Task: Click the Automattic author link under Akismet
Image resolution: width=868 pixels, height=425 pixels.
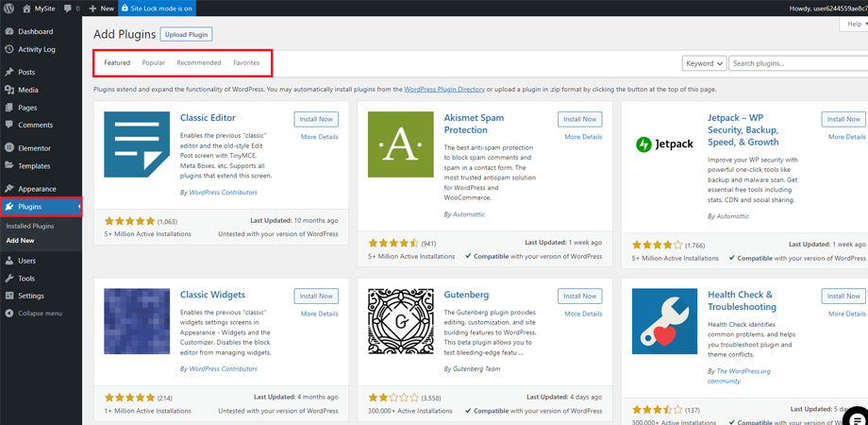Action: click(469, 213)
